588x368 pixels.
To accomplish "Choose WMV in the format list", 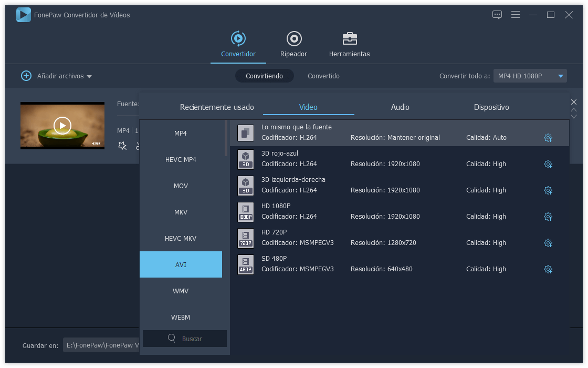I will pos(181,291).
